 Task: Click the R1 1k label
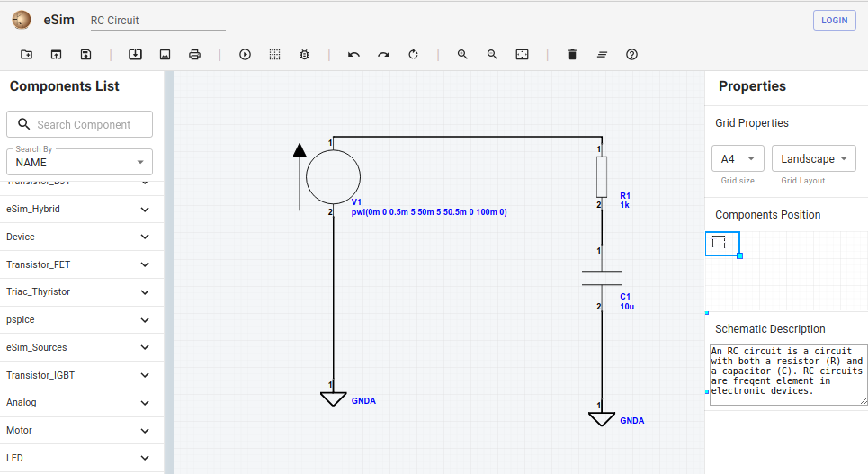coord(625,201)
